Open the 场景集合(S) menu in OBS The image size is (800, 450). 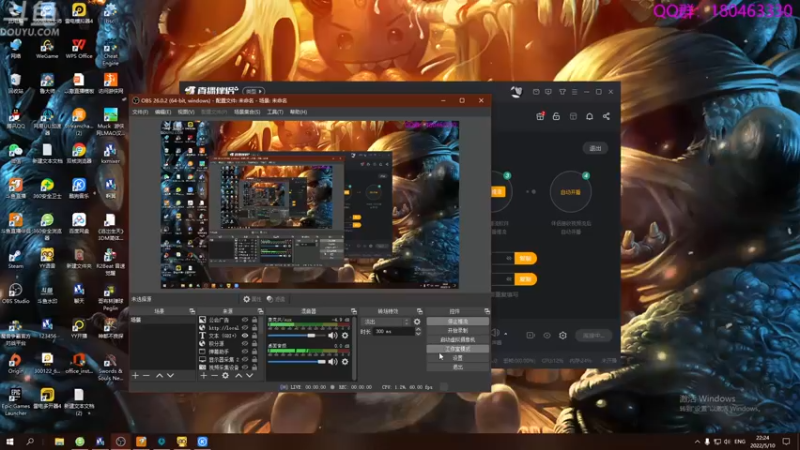[x=247, y=112]
